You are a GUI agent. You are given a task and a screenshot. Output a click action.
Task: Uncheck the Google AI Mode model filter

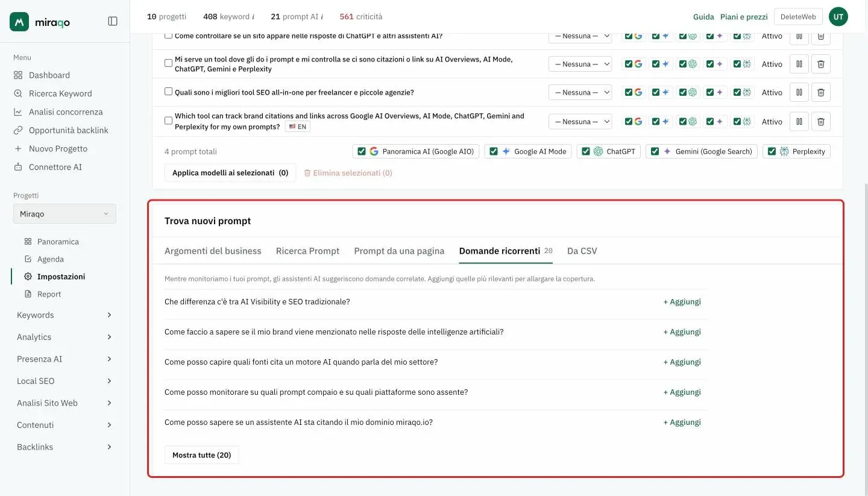click(494, 151)
